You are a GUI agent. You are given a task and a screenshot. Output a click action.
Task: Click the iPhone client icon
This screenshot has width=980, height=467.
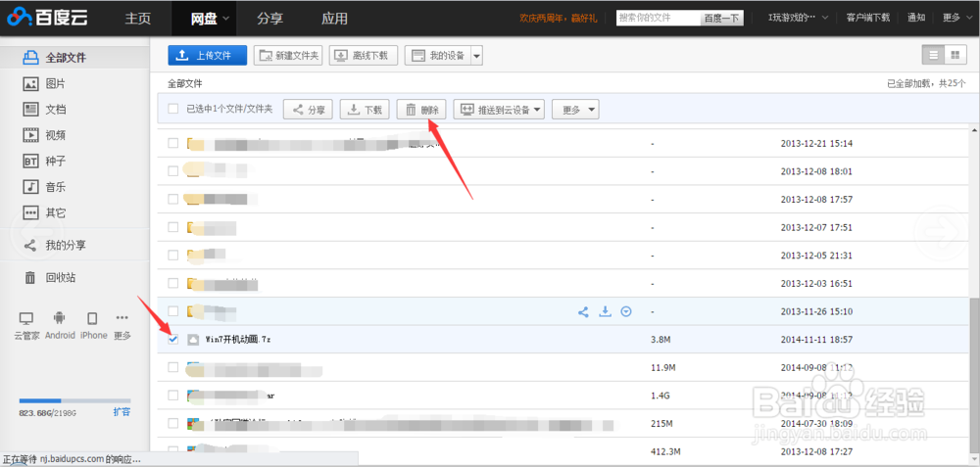click(x=92, y=319)
